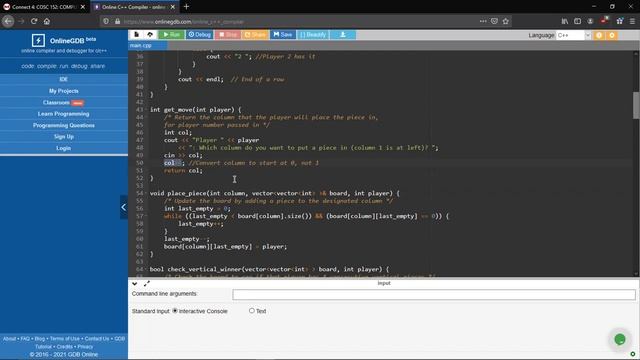Screen dimensions: 640x360
Task: Click the browser Forward button
Action: pyautogui.click(x=21, y=21)
